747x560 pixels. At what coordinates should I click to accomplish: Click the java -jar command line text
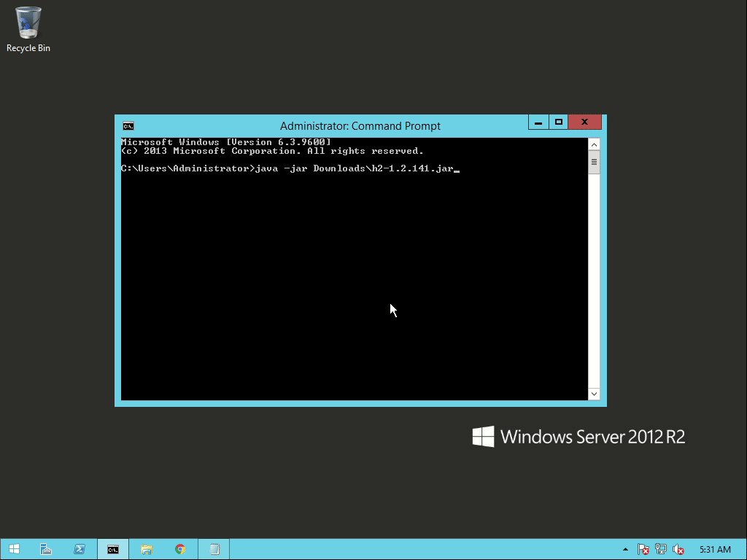(355, 168)
